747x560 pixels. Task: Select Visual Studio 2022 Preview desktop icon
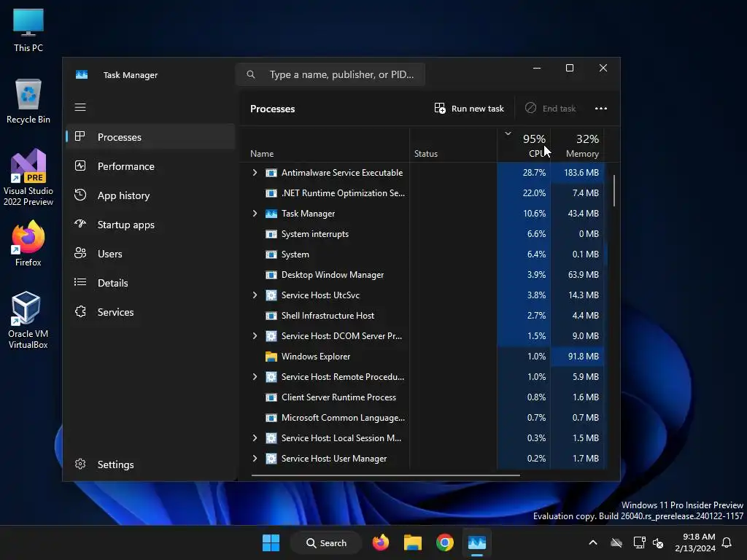coord(28,177)
